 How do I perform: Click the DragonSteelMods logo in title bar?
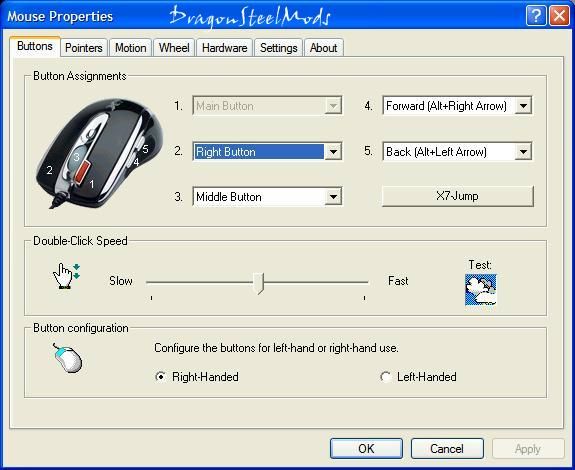[x=250, y=16]
